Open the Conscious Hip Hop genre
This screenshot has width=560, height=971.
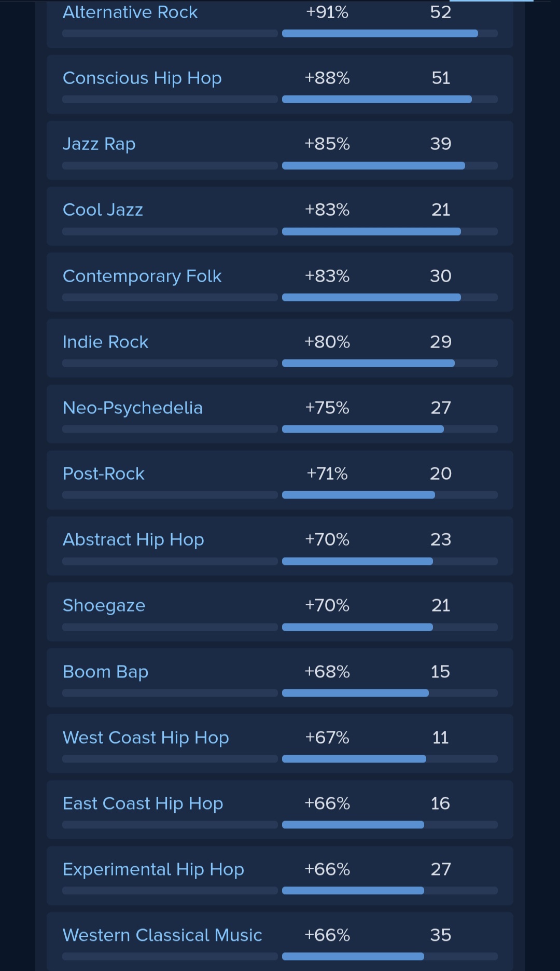tap(142, 78)
